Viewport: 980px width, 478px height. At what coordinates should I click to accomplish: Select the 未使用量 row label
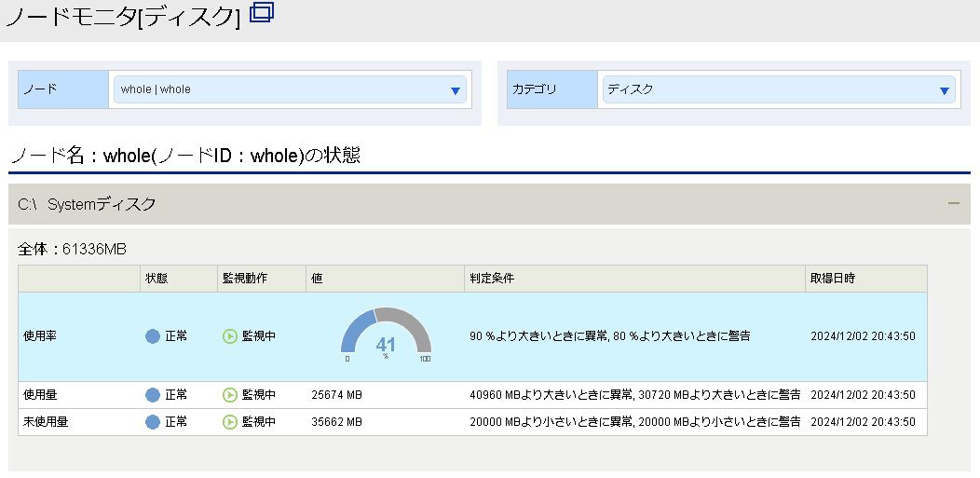46,422
